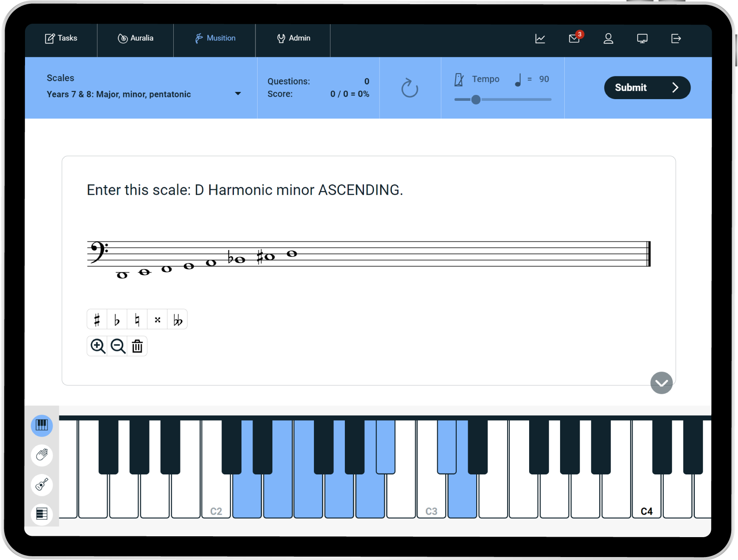The width and height of the screenshot is (738, 560).
Task: Open the Scales level dropdown
Action: pos(238,94)
